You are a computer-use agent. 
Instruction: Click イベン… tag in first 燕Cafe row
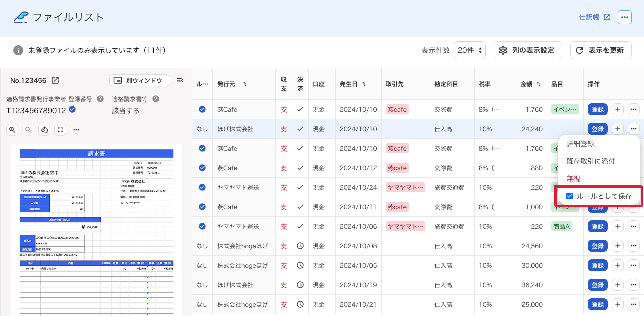click(x=565, y=109)
